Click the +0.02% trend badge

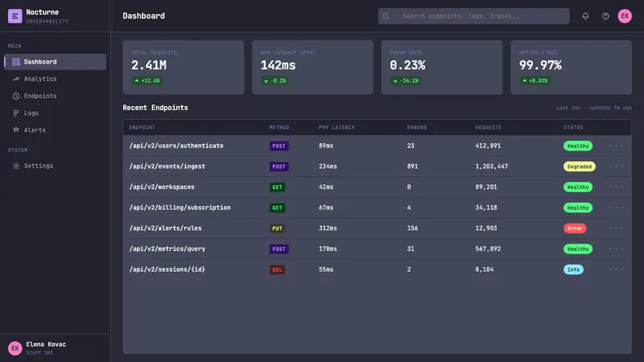pyautogui.click(x=535, y=81)
